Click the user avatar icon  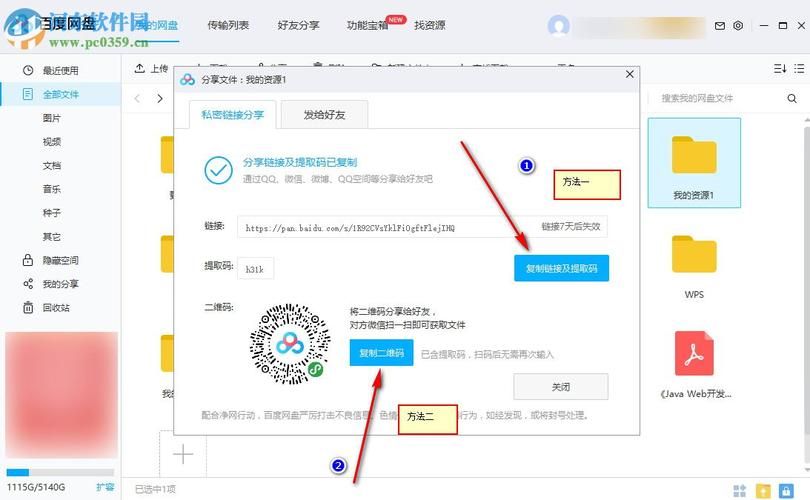click(558, 25)
